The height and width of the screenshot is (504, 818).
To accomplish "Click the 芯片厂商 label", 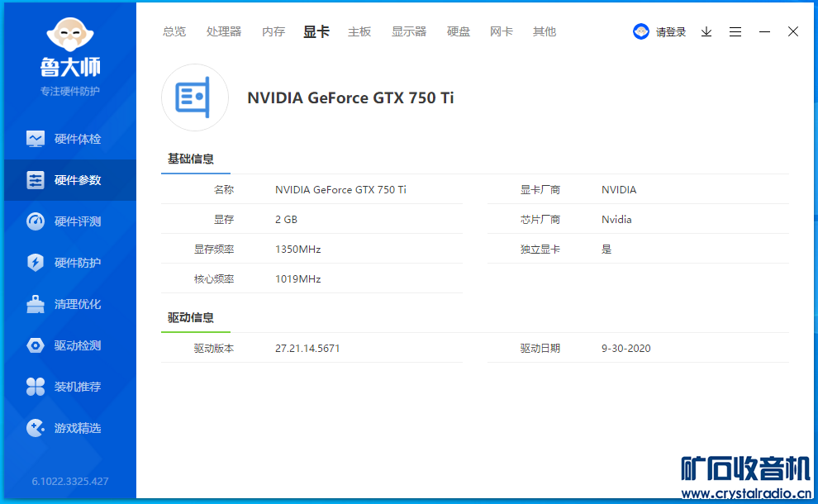I will [540, 220].
